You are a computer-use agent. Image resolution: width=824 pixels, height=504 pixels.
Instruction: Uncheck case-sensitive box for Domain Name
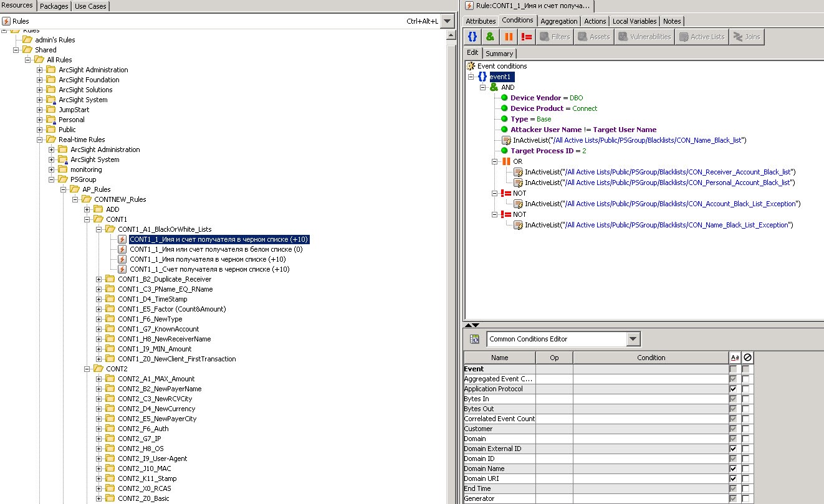pyautogui.click(x=733, y=468)
